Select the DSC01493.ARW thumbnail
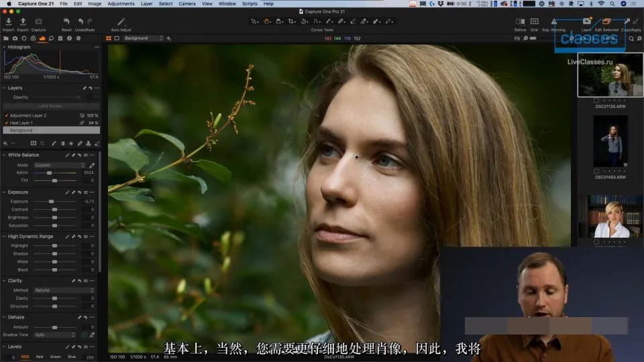 pyautogui.click(x=610, y=141)
